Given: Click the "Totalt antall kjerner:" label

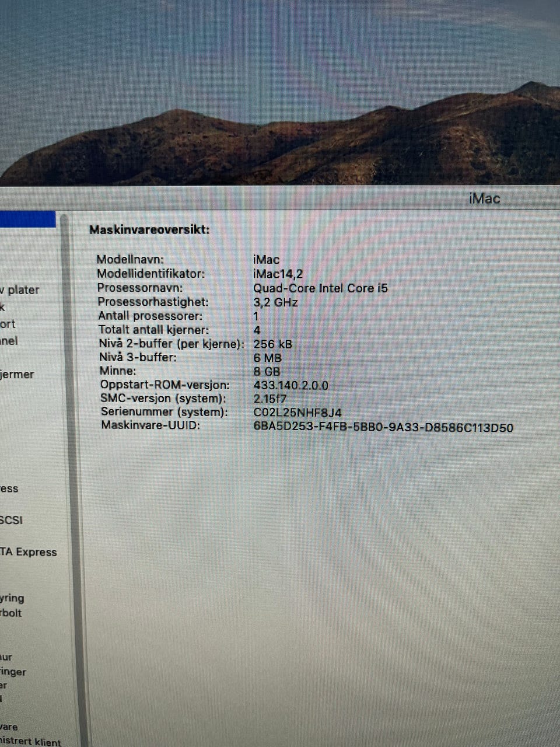Looking at the screenshot, I should [x=153, y=330].
